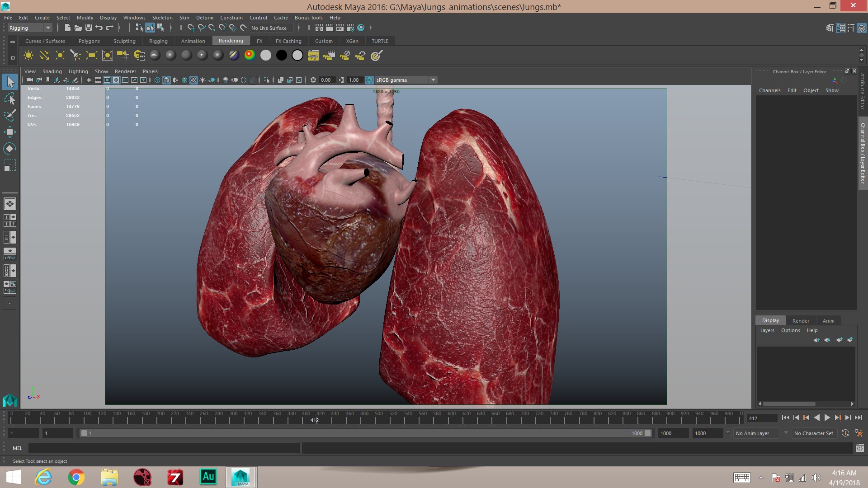Click the current frame field showing 412

point(762,418)
